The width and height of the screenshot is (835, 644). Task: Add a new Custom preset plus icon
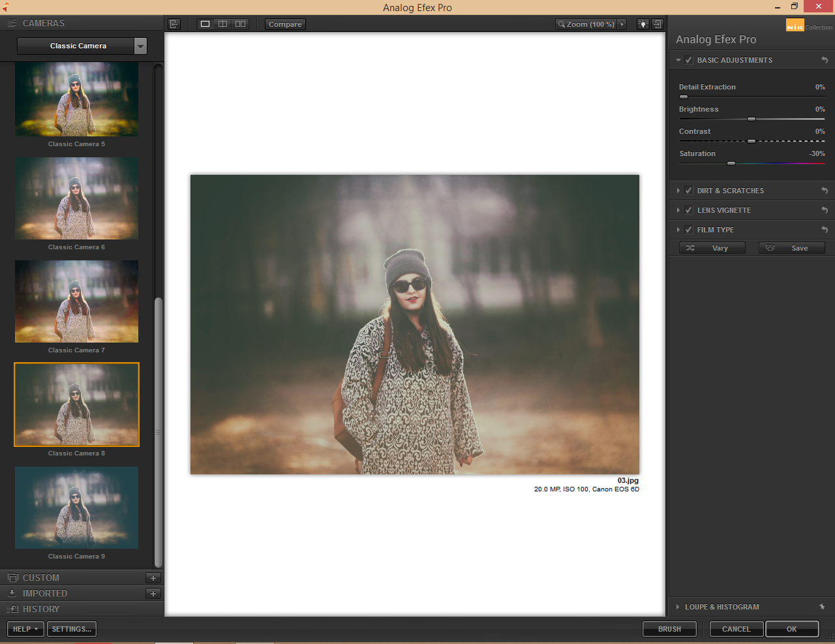tap(153, 577)
